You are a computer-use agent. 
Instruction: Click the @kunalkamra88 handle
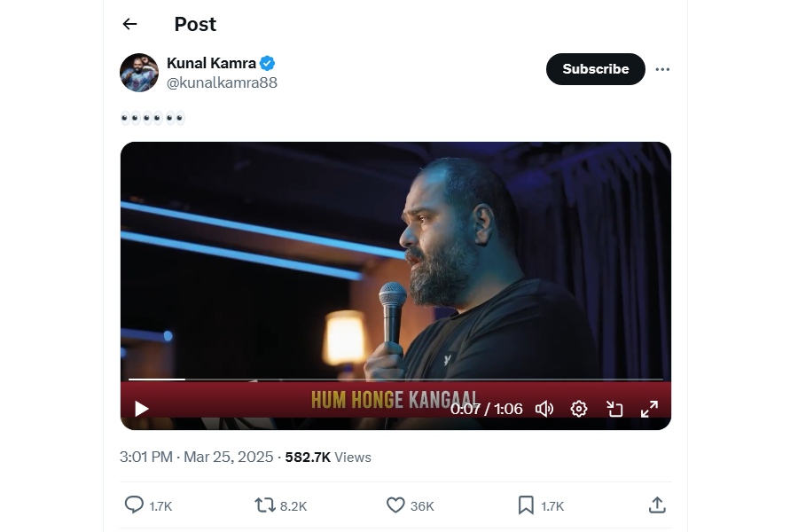click(x=222, y=82)
